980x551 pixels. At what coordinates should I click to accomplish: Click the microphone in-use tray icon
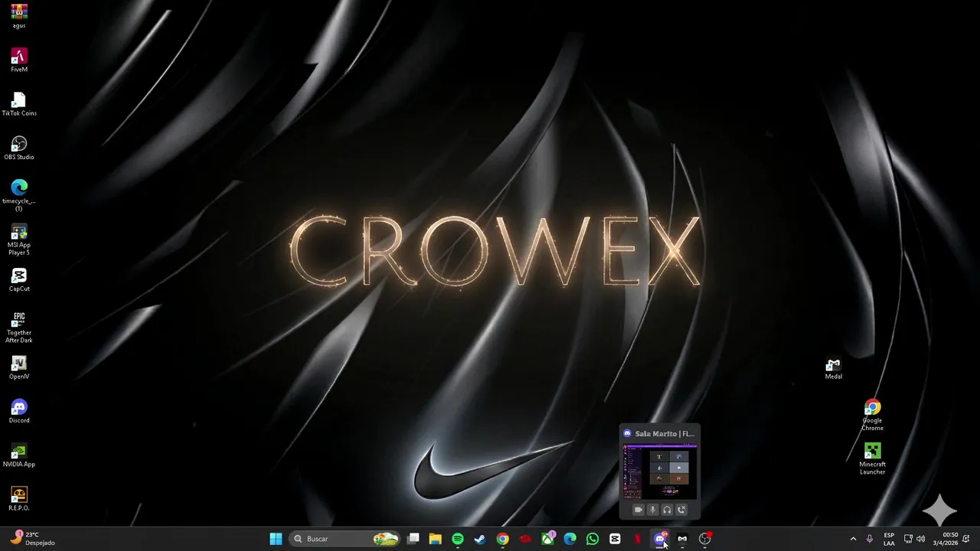coord(869,539)
